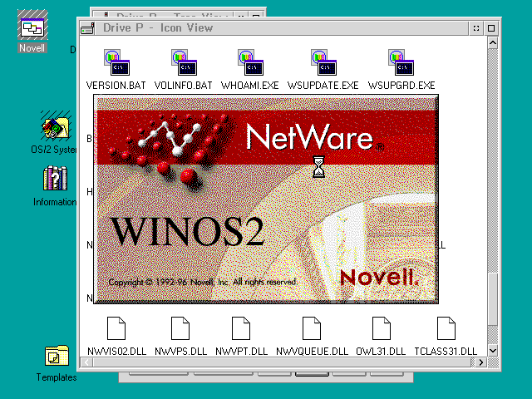Viewport: 532px width, 399px height.
Task: Launch the WHOAMI.EXE icon
Action: (x=250, y=62)
